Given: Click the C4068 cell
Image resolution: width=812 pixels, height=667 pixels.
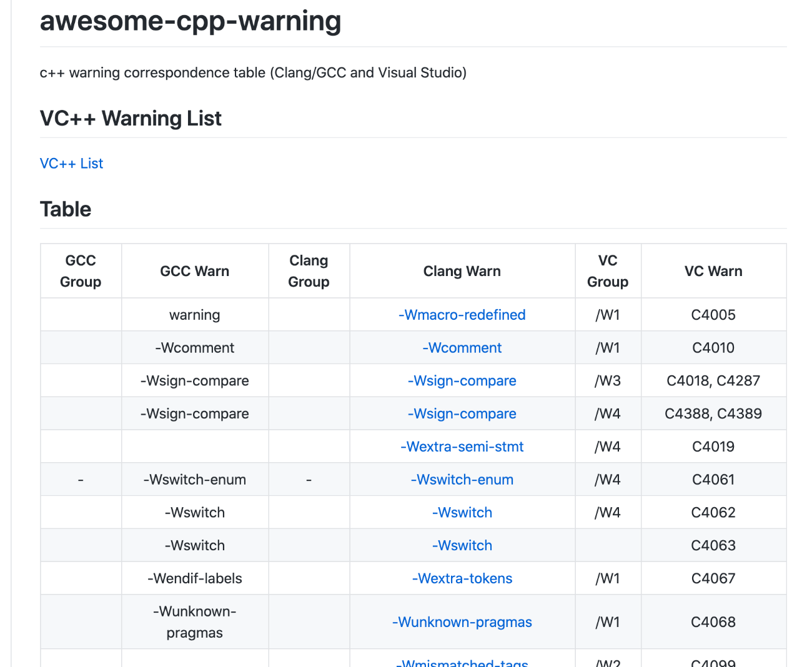Looking at the screenshot, I should pyautogui.click(x=713, y=622).
